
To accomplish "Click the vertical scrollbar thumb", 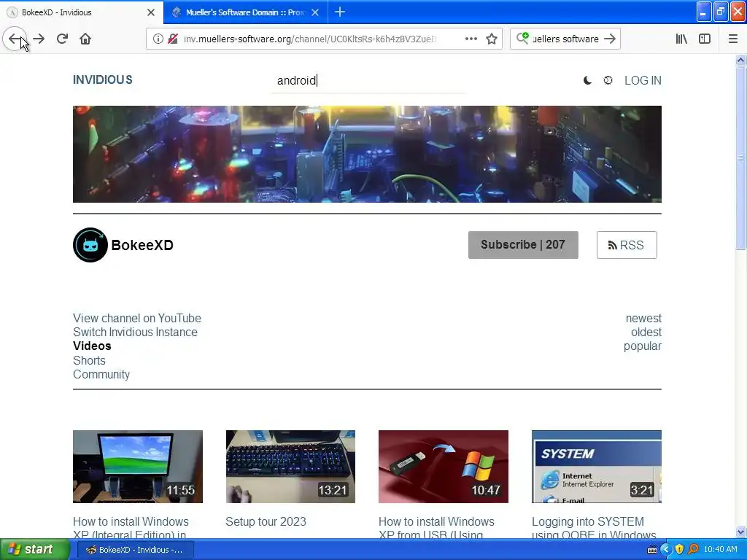I will pyautogui.click(x=740, y=157).
